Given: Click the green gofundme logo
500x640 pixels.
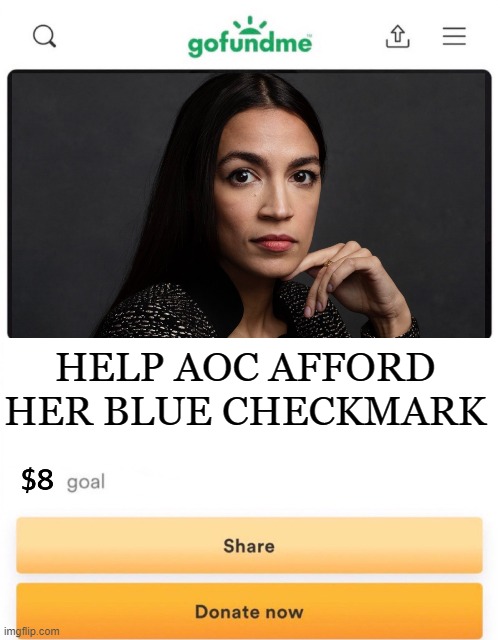Looking at the screenshot, I should click(x=250, y=37).
